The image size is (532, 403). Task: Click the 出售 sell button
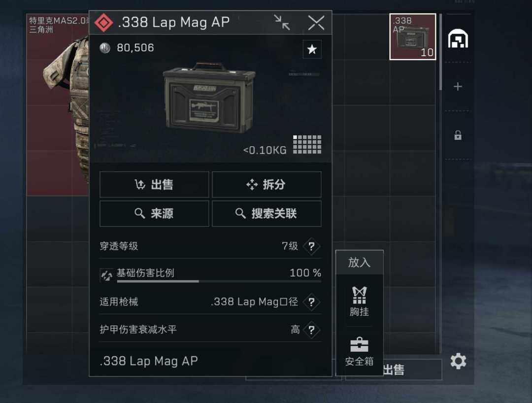click(x=154, y=185)
